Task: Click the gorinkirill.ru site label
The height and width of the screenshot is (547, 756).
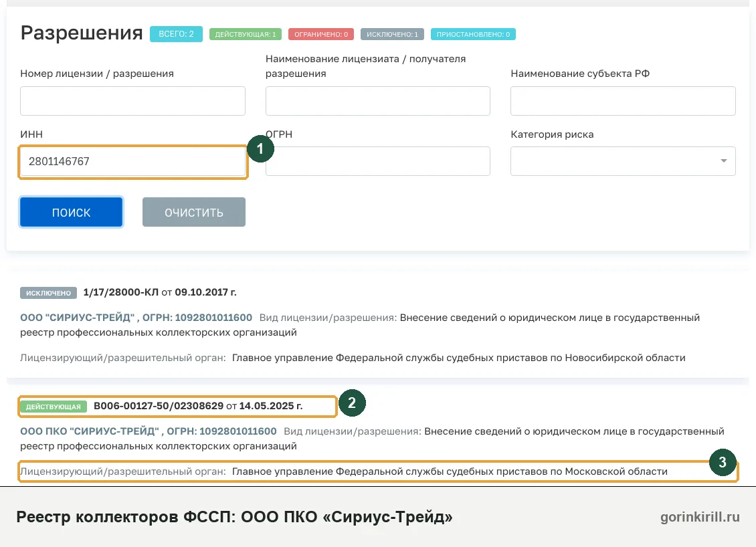Action: [700, 517]
